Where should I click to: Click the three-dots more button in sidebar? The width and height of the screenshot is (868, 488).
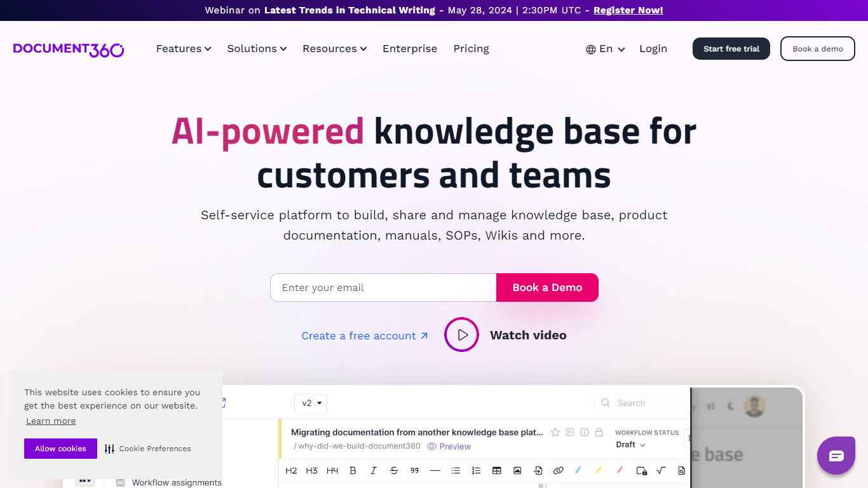tap(85, 480)
